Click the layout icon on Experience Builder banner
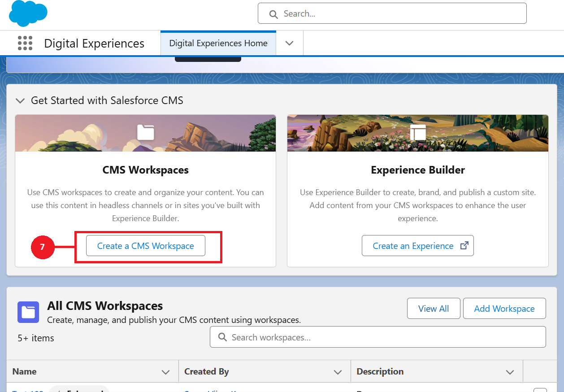This screenshot has height=392, width=564. [418, 132]
